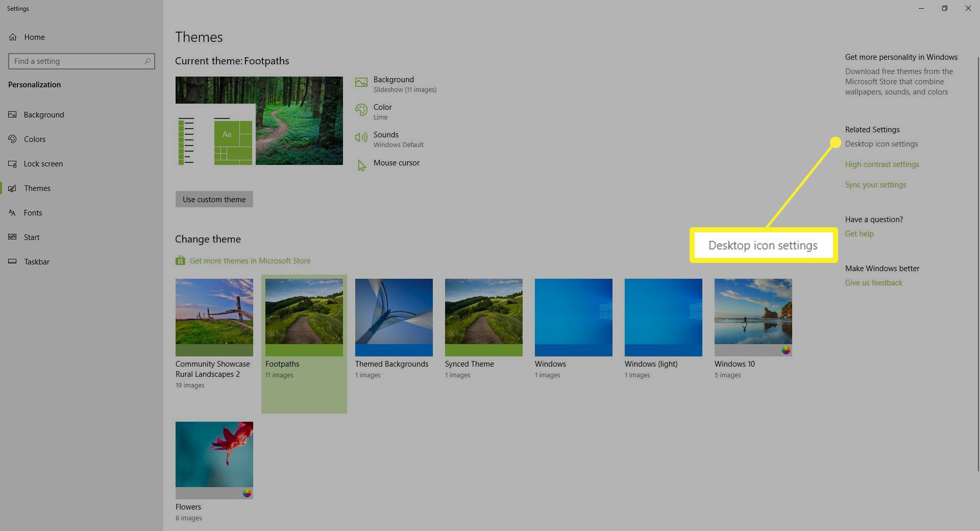
Task: Open Desktop icon settings under Related Settings
Action: (881, 144)
